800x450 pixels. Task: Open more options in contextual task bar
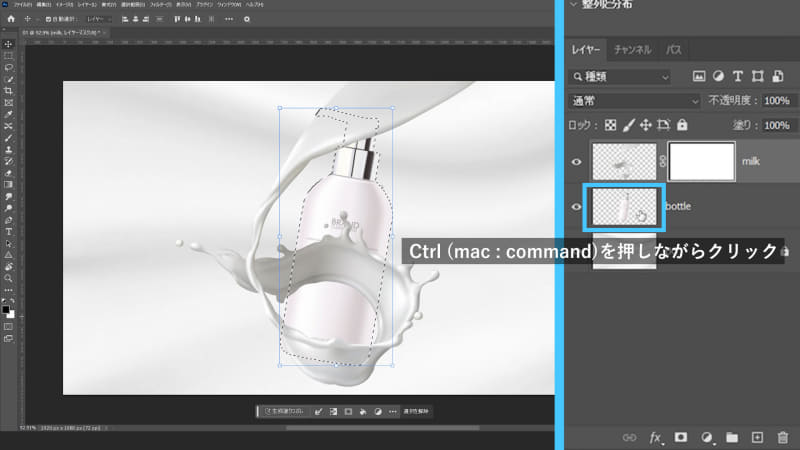coord(392,411)
